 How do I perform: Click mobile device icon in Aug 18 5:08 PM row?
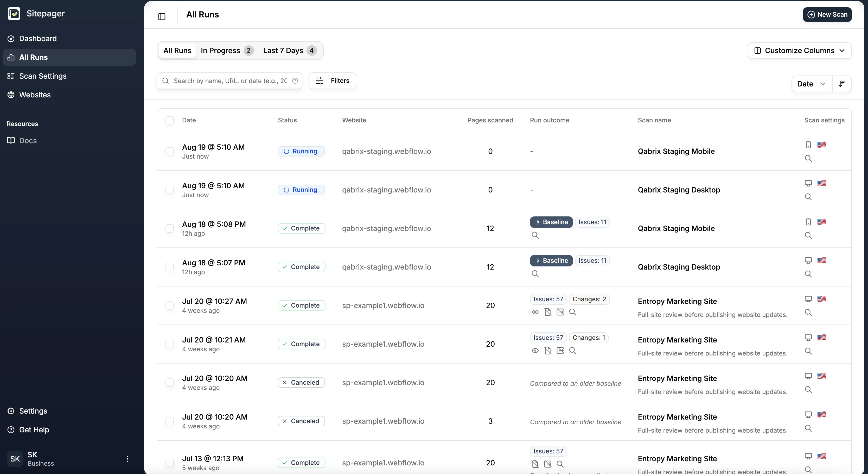tap(808, 222)
